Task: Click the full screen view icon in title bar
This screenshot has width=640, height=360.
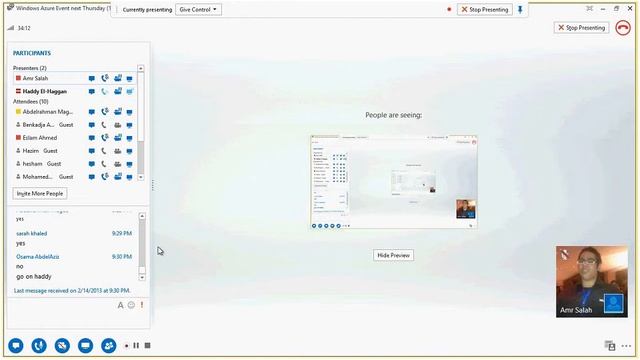Action: [x=589, y=9]
